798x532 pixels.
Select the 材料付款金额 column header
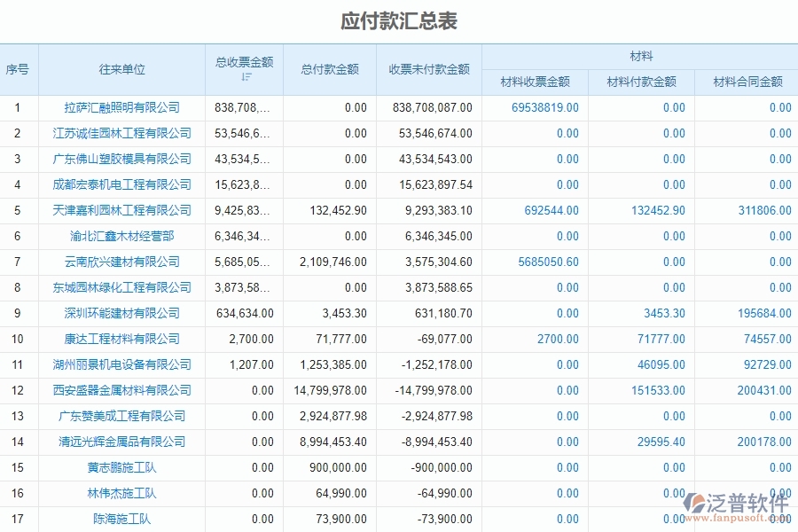[643, 81]
